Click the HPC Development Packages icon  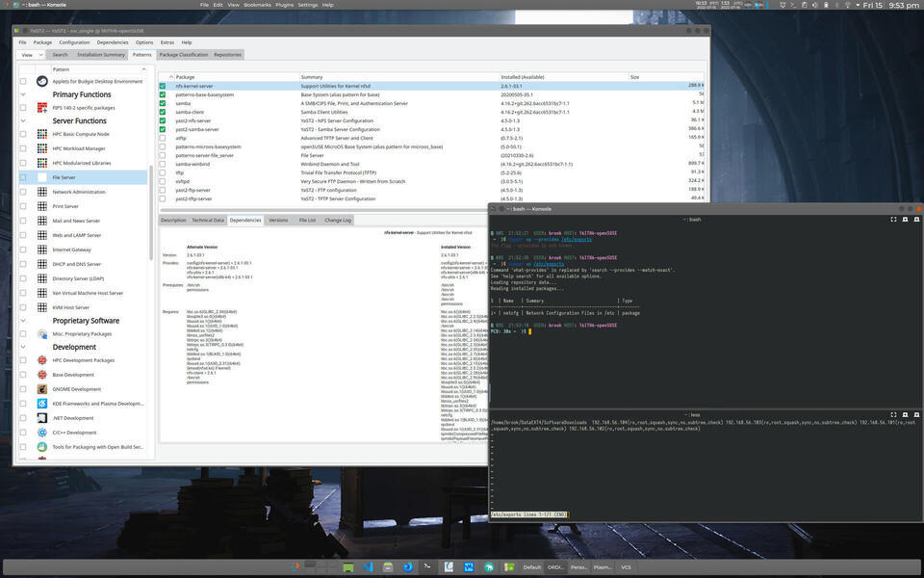pyautogui.click(x=41, y=360)
